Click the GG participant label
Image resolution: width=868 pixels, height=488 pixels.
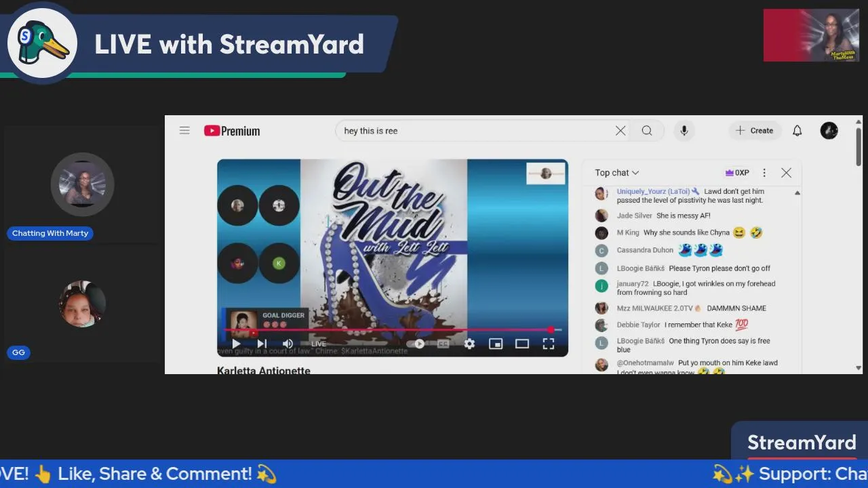18,352
